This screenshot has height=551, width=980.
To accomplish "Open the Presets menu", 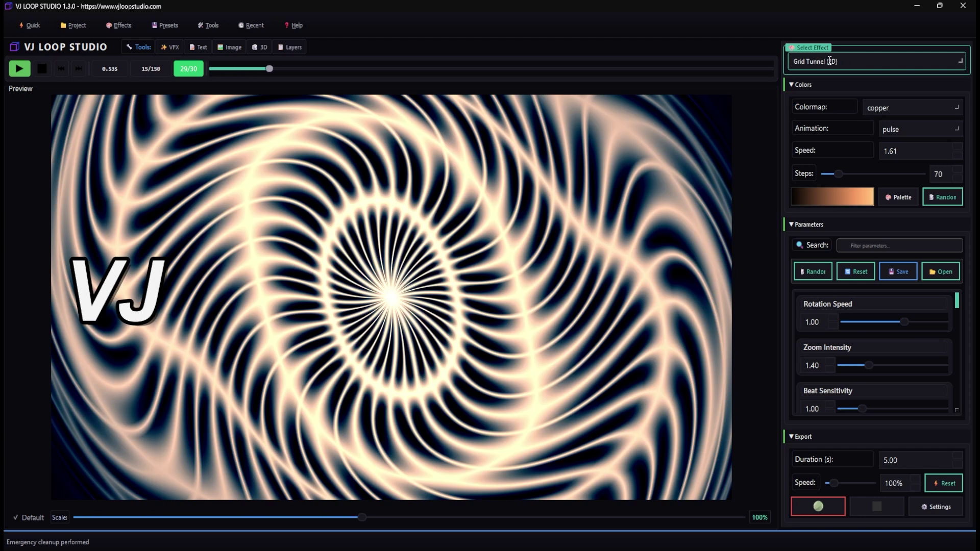I will [164, 25].
